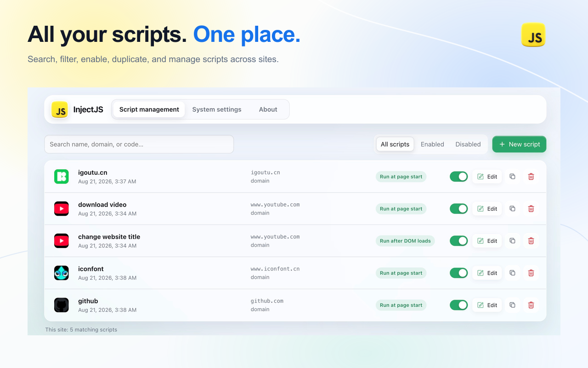Edit the download video script
This screenshot has width=588, height=368.
coord(487,209)
